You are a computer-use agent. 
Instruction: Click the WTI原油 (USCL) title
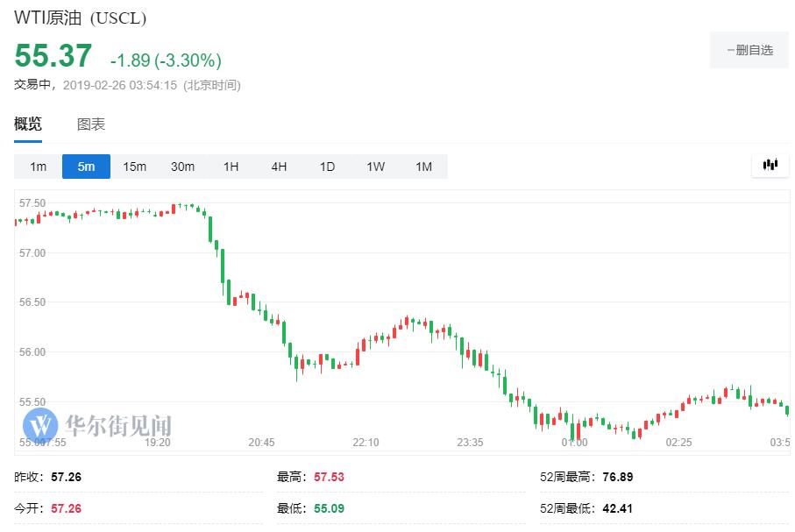pyautogui.click(x=81, y=18)
